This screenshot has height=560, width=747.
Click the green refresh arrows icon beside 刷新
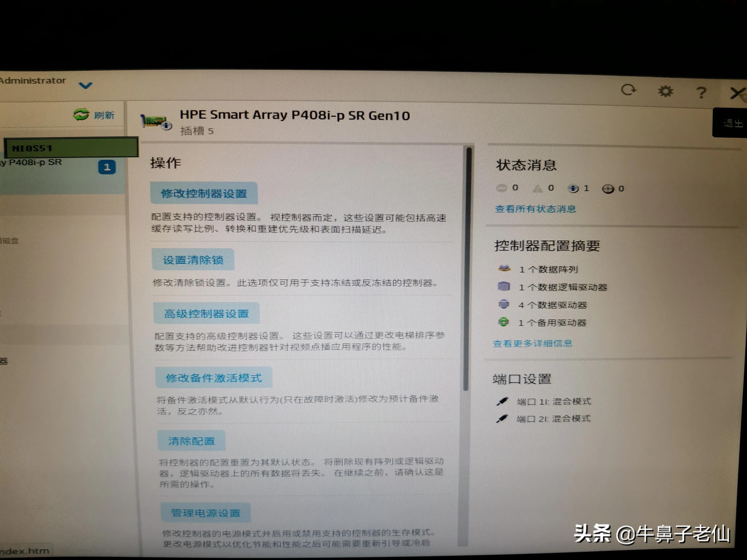81,114
